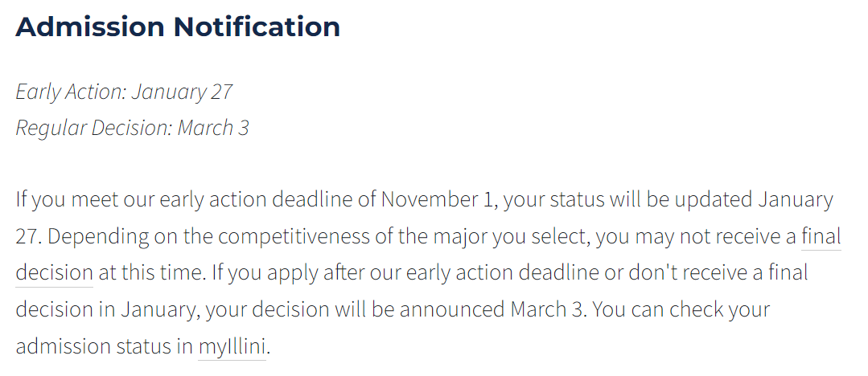Image resolution: width=868 pixels, height=376 pixels.
Task: Click the underlined word "final" link
Action: [821, 236]
